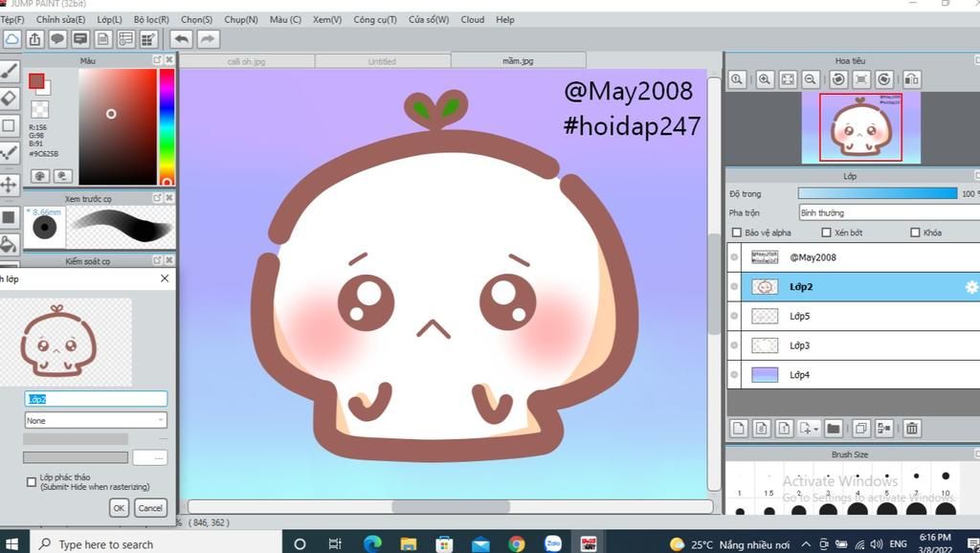Add a new 1-bit layer

785,428
